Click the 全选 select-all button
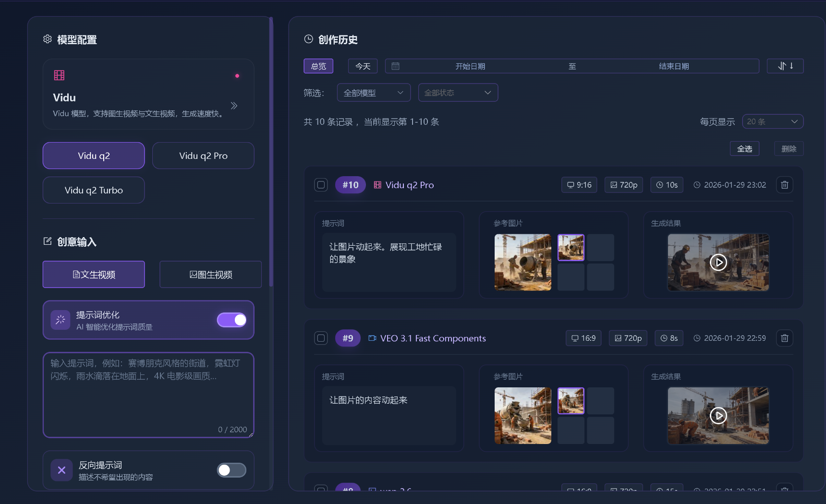 pos(745,148)
